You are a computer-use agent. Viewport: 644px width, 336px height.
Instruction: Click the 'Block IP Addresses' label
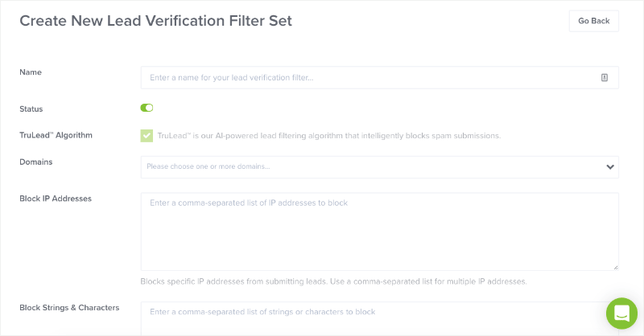point(55,199)
